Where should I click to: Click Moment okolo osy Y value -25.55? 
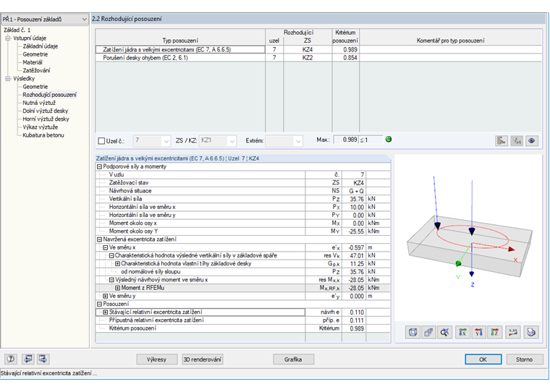(355, 231)
